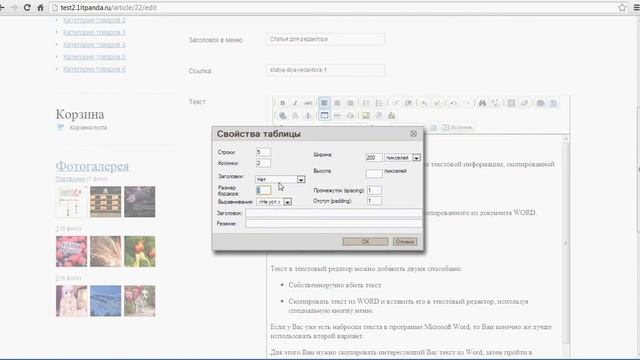Align text left in editor toolbar
Screen dimensions: 640x360
(x=324, y=103)
